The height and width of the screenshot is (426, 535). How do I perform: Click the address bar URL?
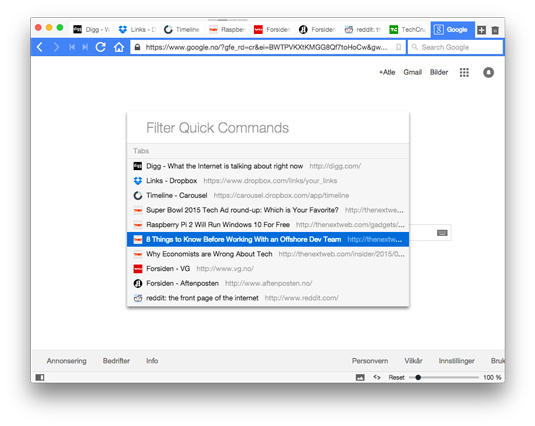[x=266, y=47]
